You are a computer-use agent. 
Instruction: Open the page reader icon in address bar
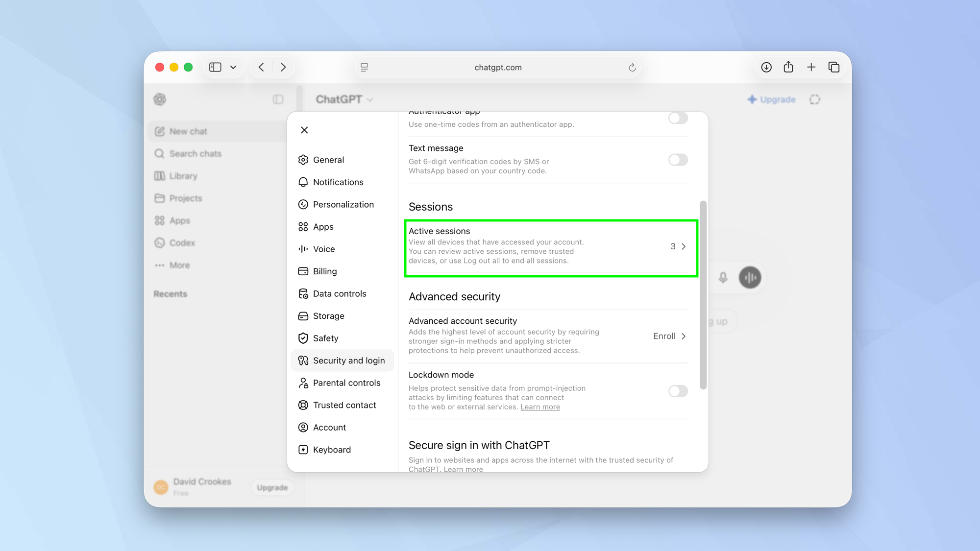(x=365, y=68)
